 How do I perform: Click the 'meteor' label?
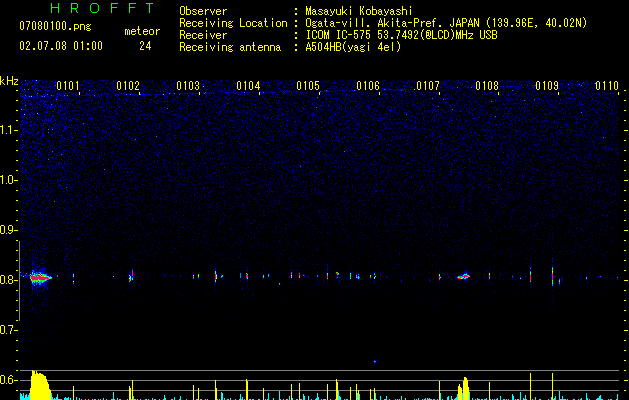142,31
